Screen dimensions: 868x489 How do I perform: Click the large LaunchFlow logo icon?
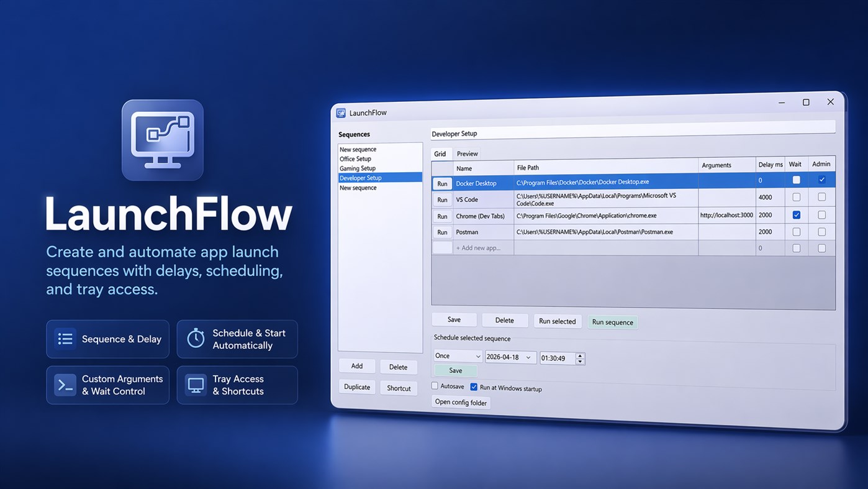tap(163, 140)
